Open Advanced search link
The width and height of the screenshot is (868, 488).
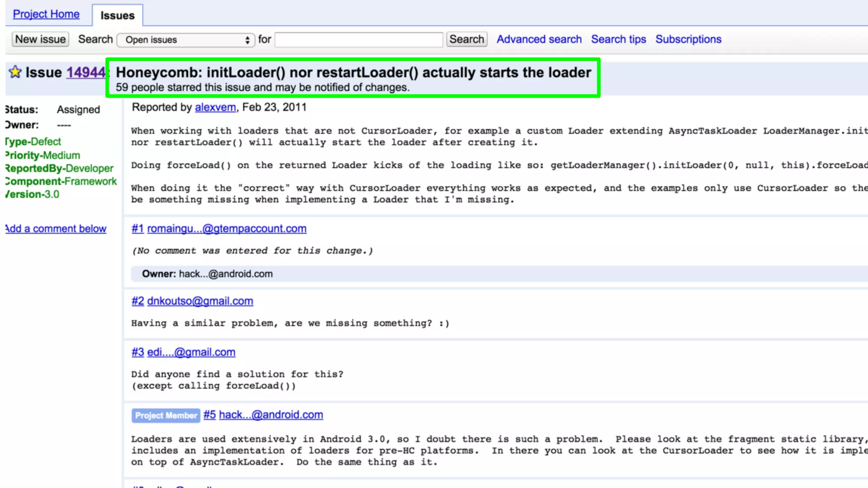539,39
